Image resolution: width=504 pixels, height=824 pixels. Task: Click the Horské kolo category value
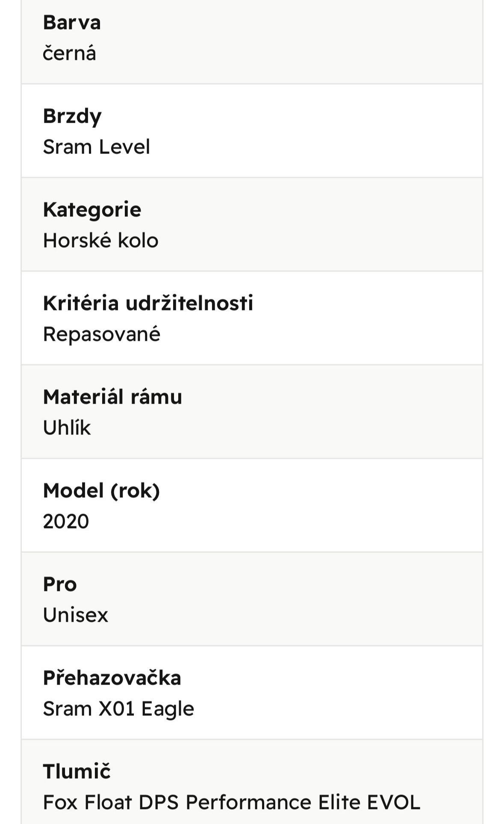click(x=101, y=241)
